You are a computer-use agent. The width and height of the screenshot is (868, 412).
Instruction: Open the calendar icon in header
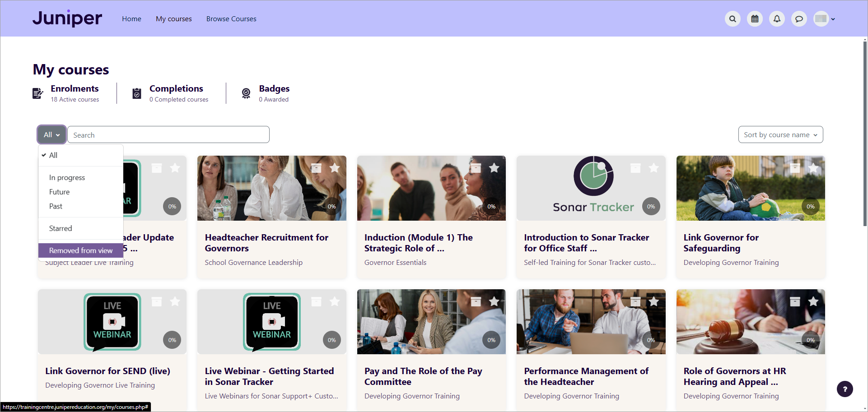tap(755, 19)
